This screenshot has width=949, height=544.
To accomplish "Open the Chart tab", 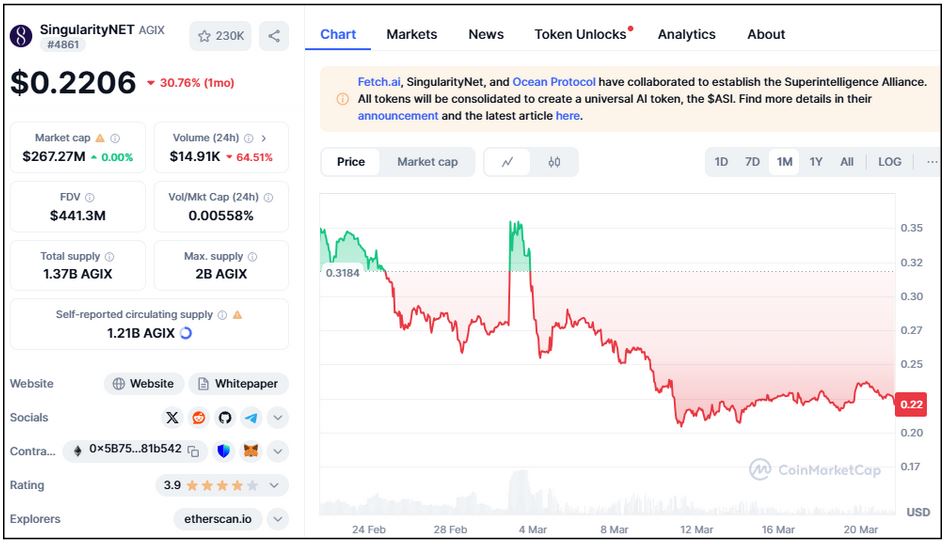I will (338, 34).
